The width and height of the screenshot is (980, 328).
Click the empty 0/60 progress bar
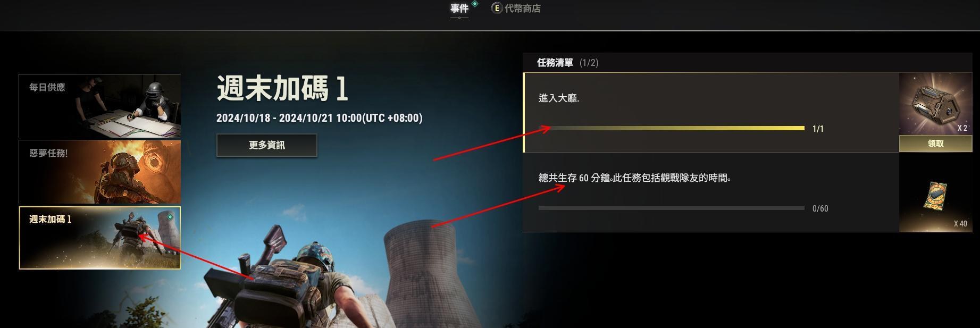pyautogui.click(x=672, y=208)
